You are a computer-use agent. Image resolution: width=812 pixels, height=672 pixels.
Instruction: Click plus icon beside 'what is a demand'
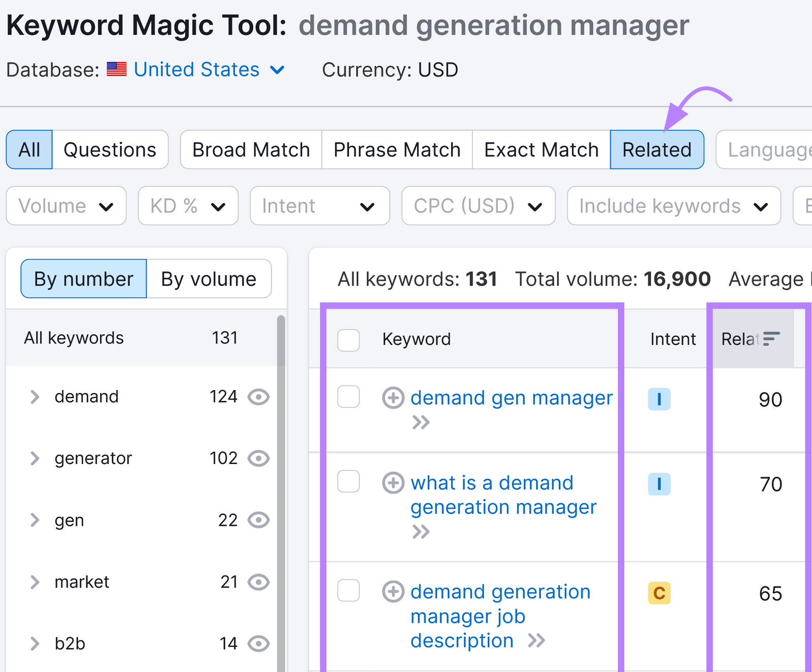click(393, 483)
